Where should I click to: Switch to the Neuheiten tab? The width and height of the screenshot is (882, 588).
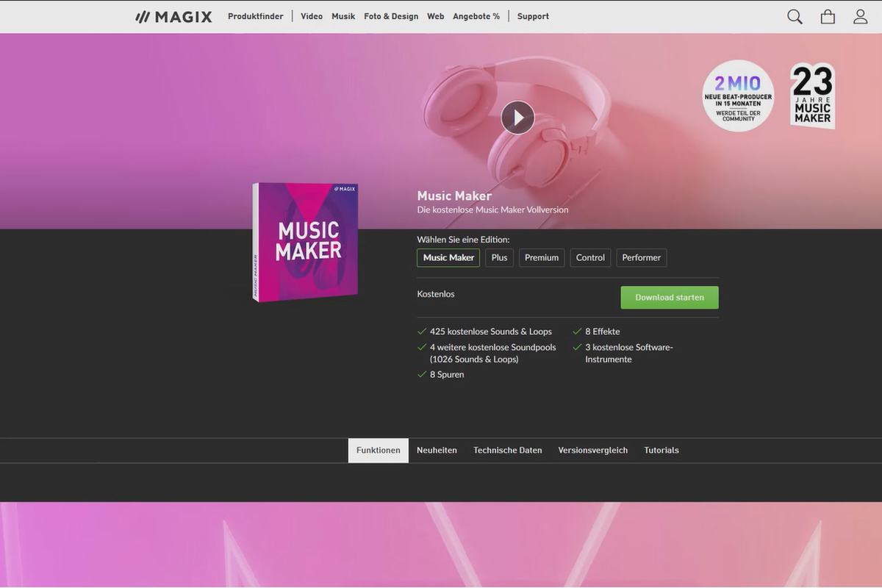click(437, 451)
